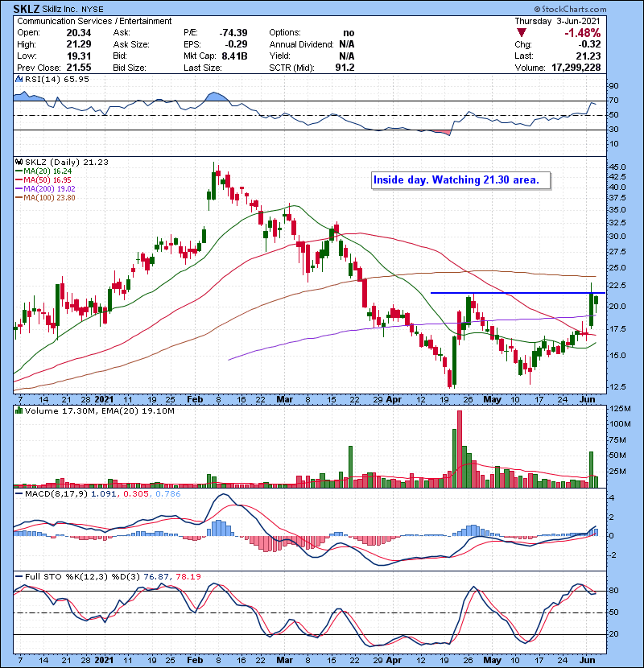Image resolution: width=644 pixels, height=668 pixels.
Task: Click the MA(20) 16.24 legend entry
Action: coord(43,171)
